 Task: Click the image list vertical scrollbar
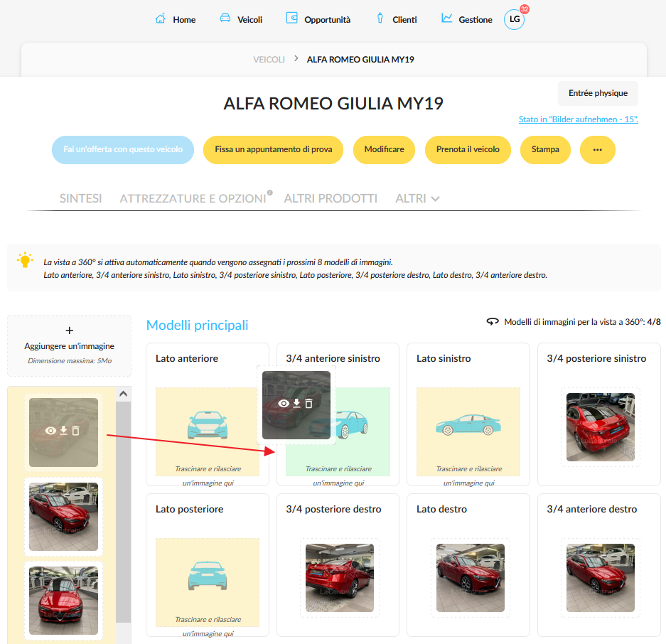pyautogui.click(x=123, y=512)
